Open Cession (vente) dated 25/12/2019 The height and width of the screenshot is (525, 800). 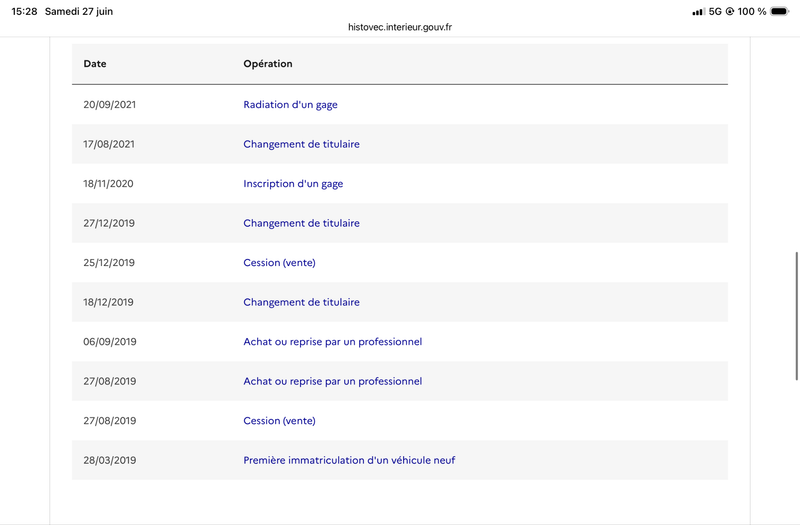click(280, 263)
